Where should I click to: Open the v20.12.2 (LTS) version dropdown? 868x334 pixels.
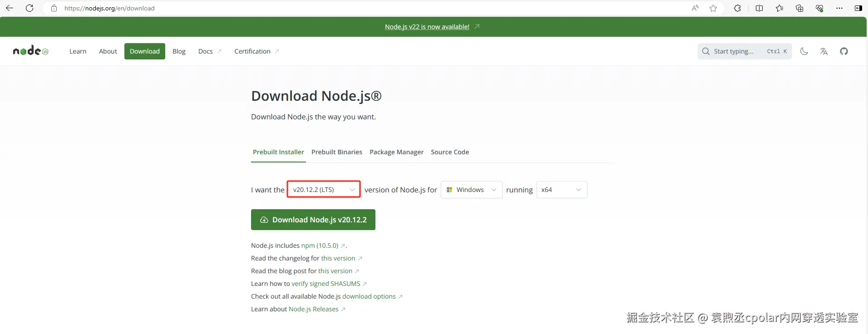(x=324, y=190)
